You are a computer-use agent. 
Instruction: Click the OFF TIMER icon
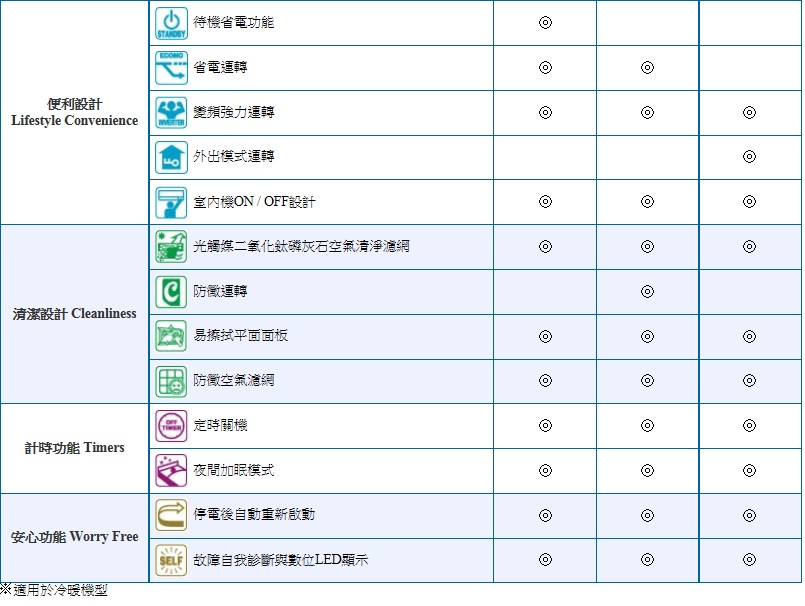coord(171,425)
